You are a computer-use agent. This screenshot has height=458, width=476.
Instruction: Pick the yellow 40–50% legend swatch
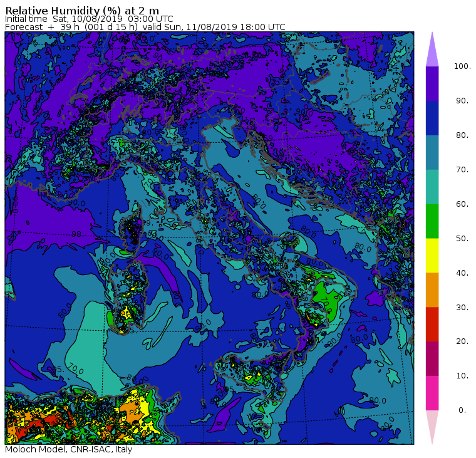[432, 256]
